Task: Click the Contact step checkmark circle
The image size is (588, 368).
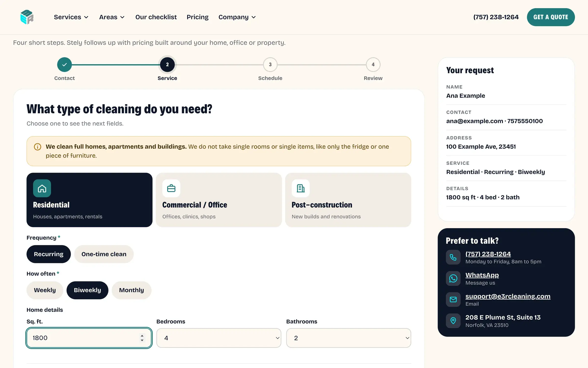Action: pos(64,65)
